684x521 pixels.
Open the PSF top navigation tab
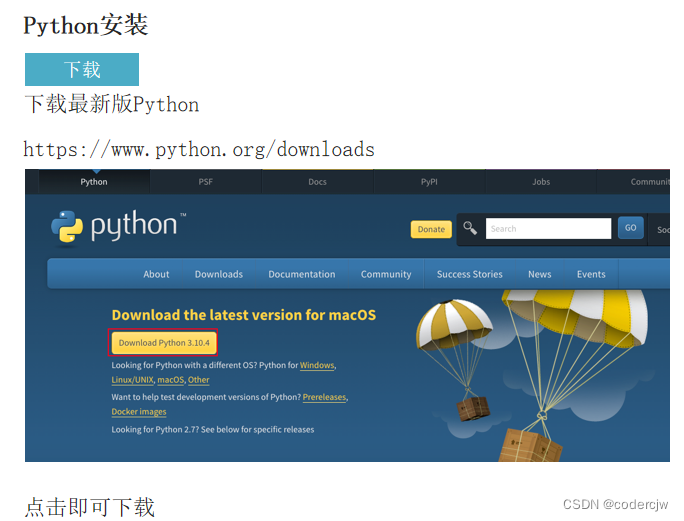tap(205, 182)
